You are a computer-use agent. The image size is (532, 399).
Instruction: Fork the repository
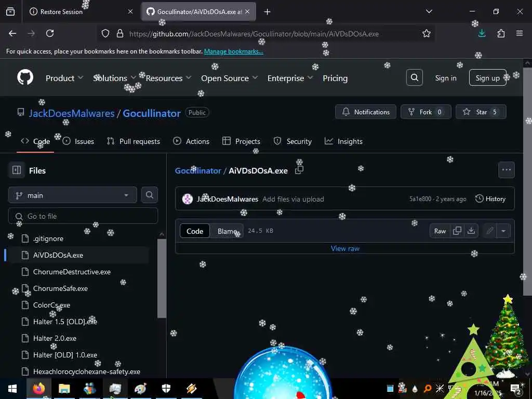pyautogui.click(x=426, y=112)
